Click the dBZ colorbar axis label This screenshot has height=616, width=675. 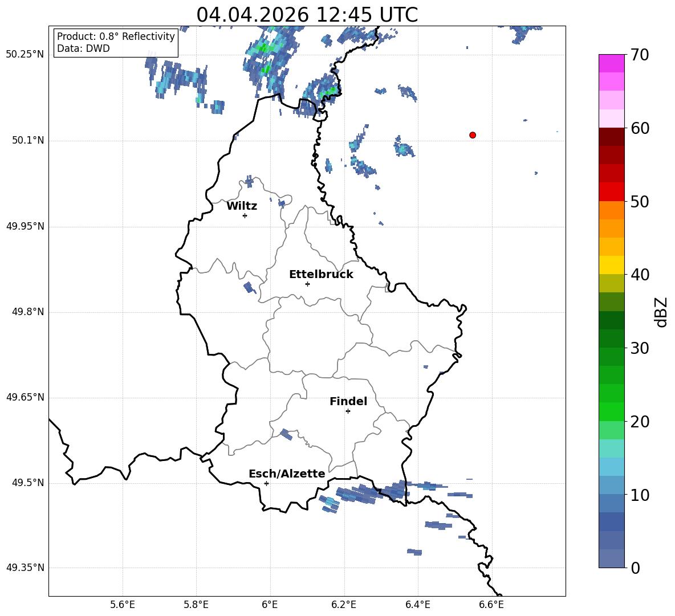tap(662, 312)
